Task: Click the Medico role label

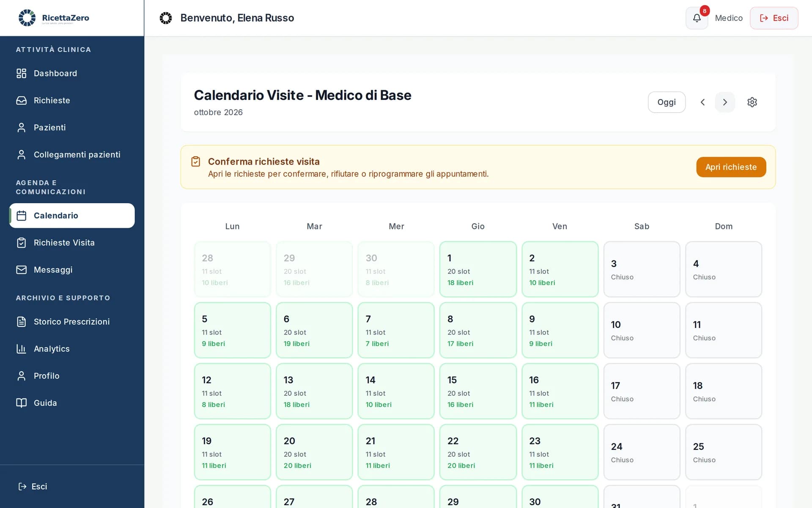Action: (x=729, y=18)
